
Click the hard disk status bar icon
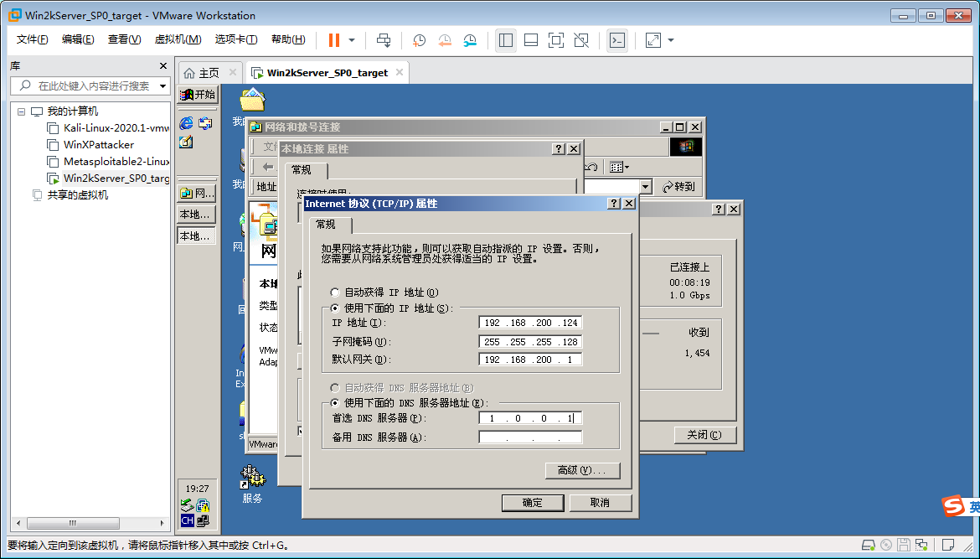point(869,546)
